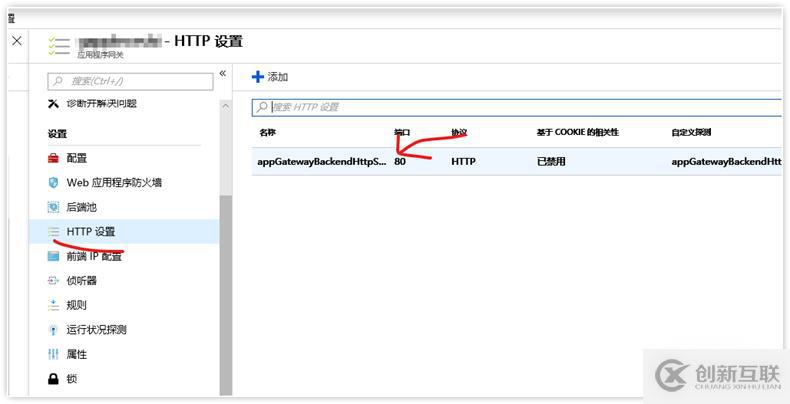Image resolution: width=790 pixels, height=404 pixels.
Task: Click the appGatewayBackendHtt custom probe cell
Action: click(x=726, y=162)
